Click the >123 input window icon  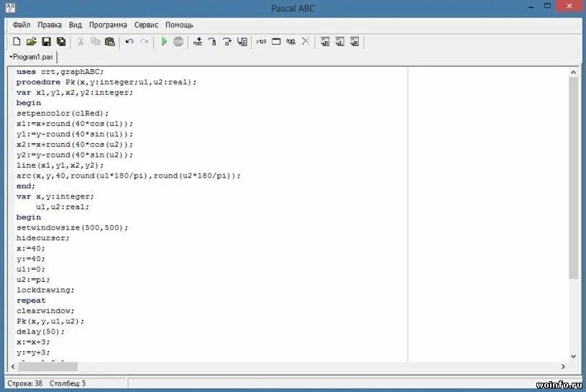point(261,42)
